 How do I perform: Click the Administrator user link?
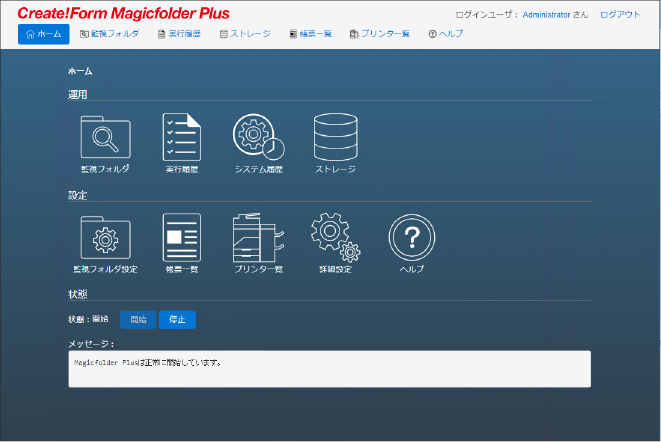pyautogui.click(x=546, y=15)
